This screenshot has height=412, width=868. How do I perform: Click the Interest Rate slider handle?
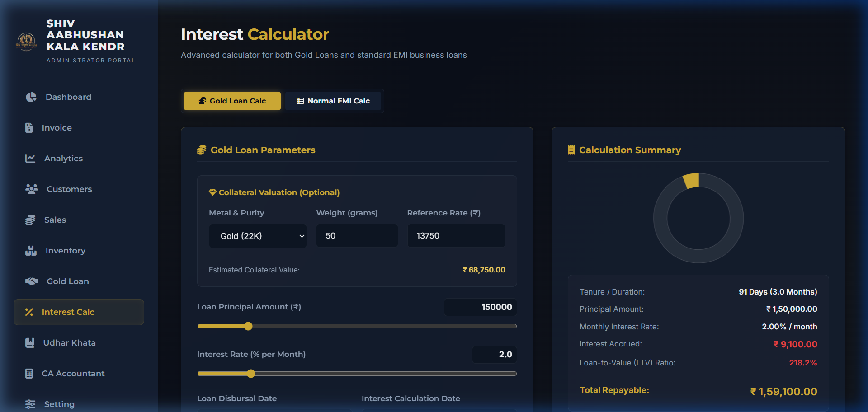click(251, 374)
